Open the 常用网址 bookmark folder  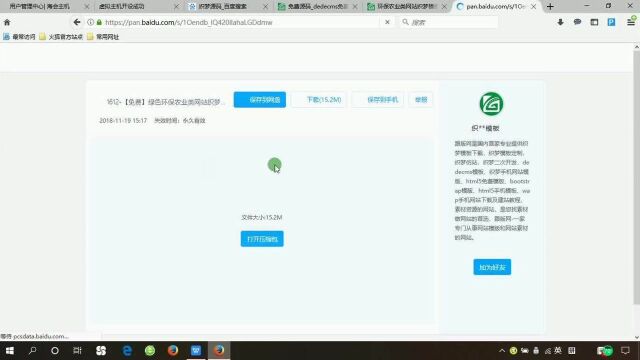(x=103, y=37)
